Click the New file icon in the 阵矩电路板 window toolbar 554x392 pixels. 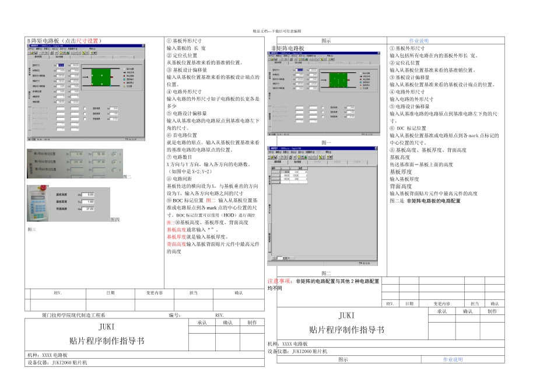click(29, 53)
